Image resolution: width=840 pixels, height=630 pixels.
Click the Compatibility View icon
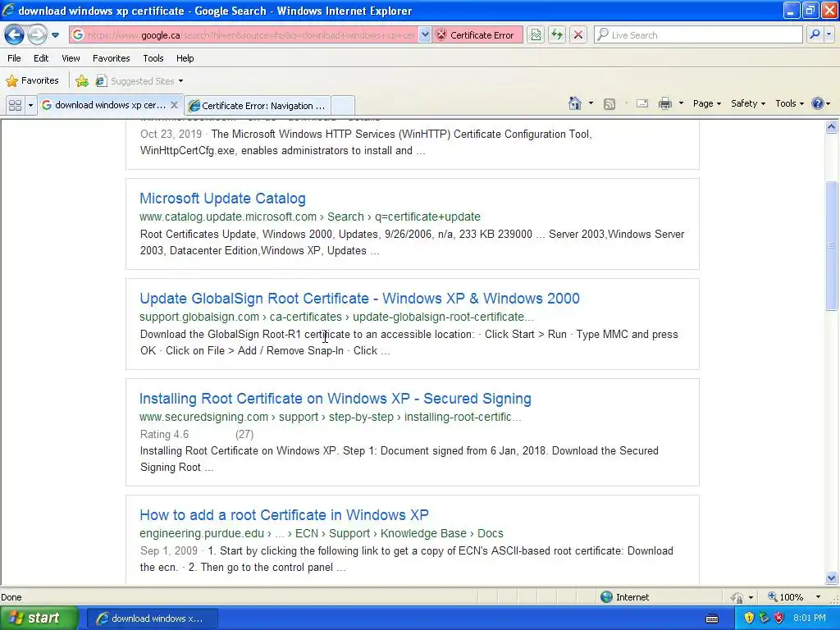point(536,35)
